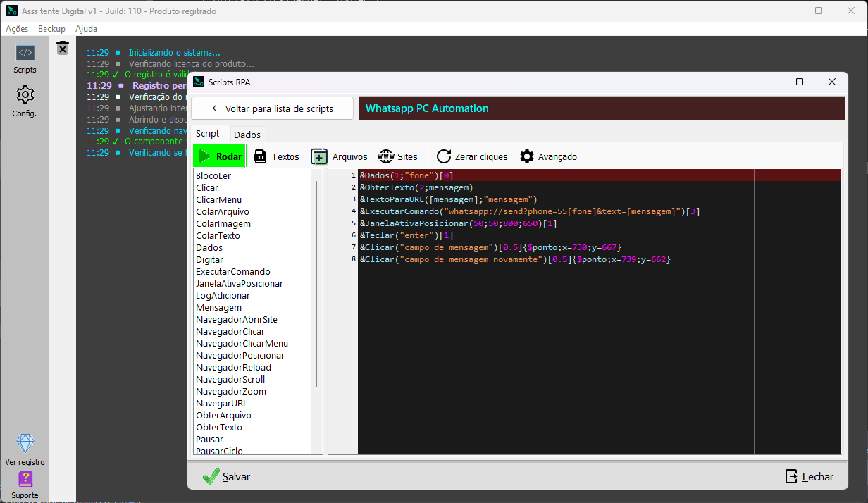Select BlocoLer in the command list

(x=213, y=175)
